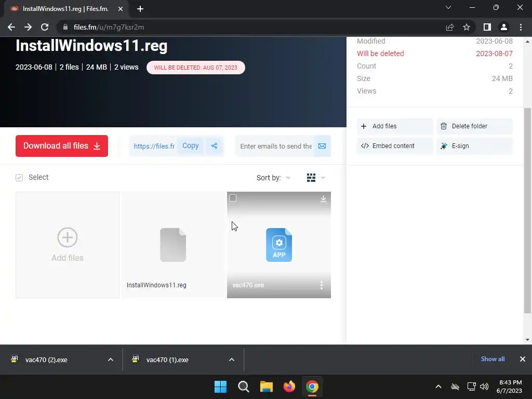Bookmark this page with the star icon
The height and width of the screenshot is (399, 532).
467,27
